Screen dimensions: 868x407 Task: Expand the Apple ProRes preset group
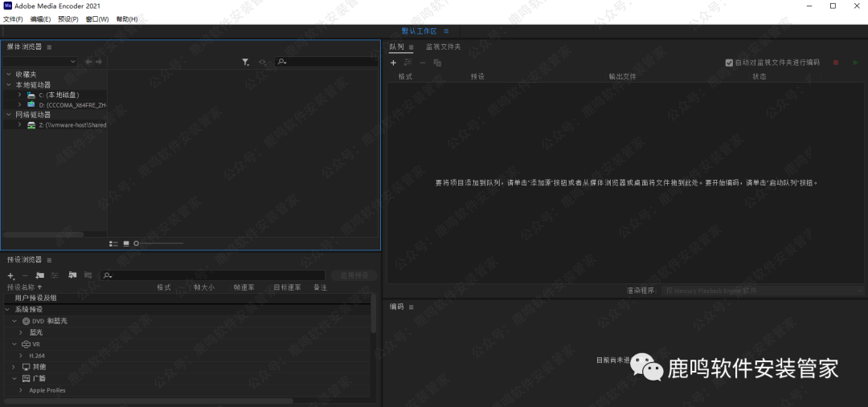pos(20,390)
